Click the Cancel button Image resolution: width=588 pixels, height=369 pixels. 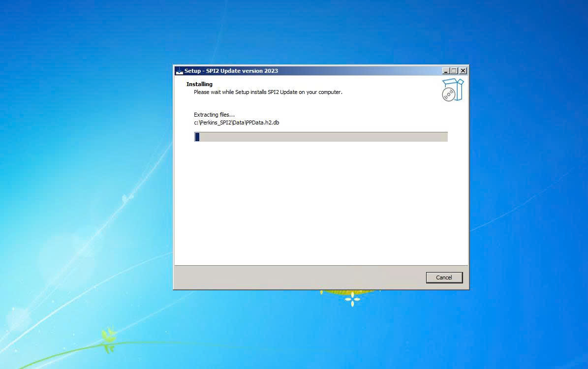pyautogui.click(x=444, y=277)
